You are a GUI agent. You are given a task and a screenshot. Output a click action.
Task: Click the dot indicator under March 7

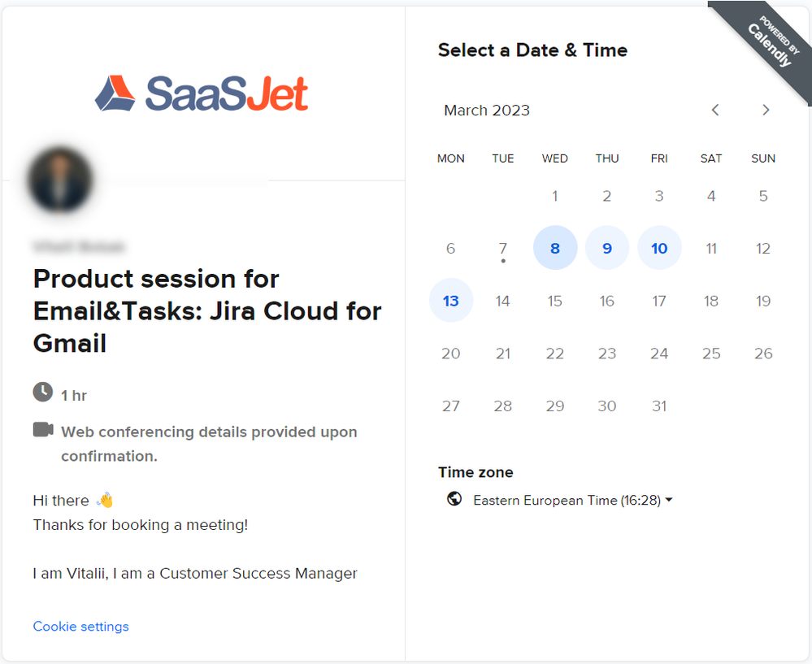(x=503, y=261)
